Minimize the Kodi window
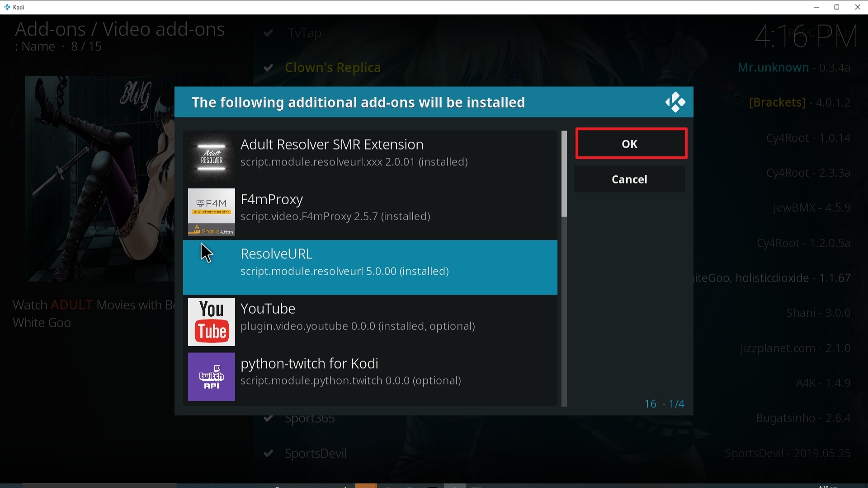This screenshot has width=868, height=488. pos(816,7)
